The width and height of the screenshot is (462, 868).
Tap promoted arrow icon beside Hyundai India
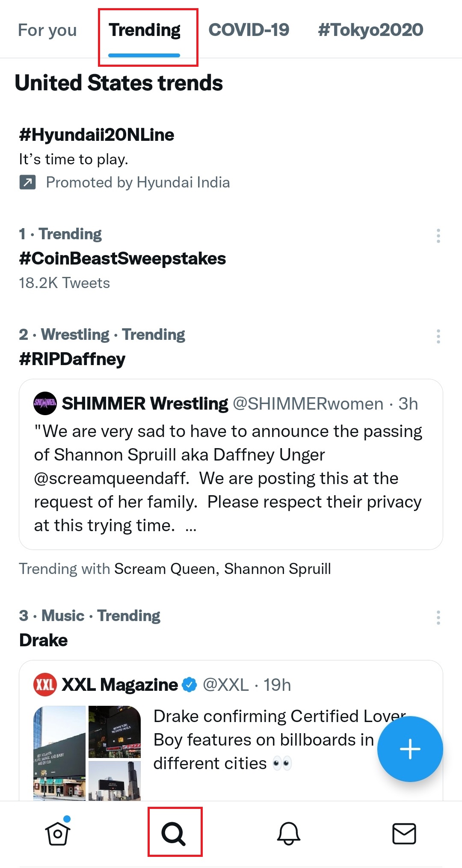pyautogui.click(x=27, y=182)
